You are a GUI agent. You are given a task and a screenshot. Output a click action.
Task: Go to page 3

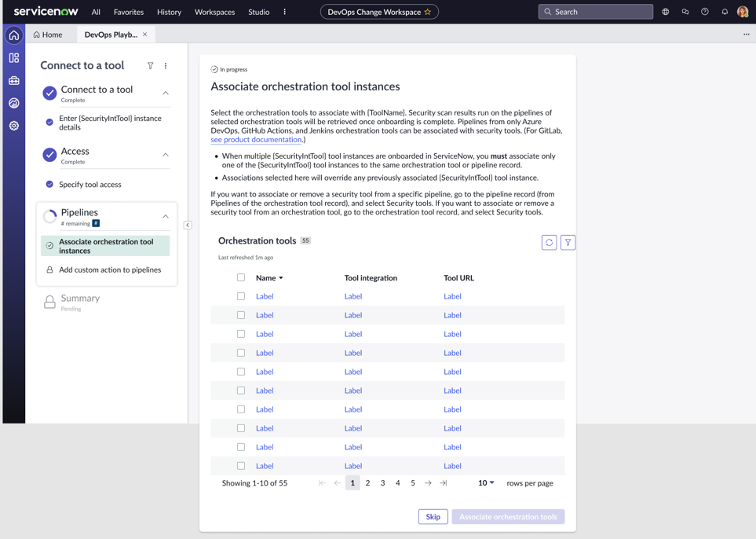383,483
